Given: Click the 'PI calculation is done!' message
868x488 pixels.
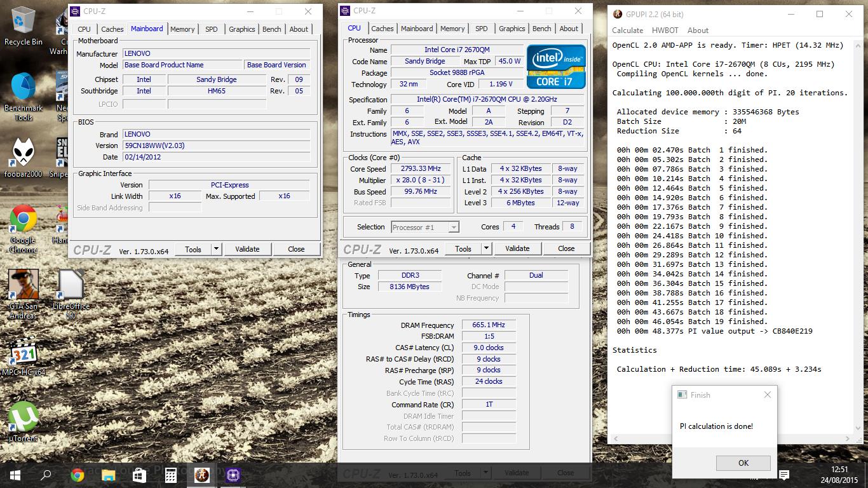Looking at the screenshot, I should coord(716,426).
